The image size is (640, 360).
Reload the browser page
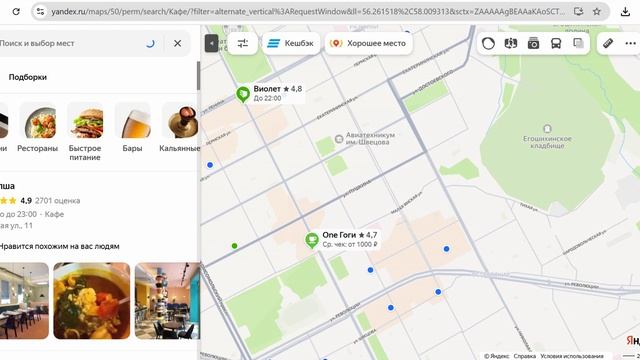point(16,11)
